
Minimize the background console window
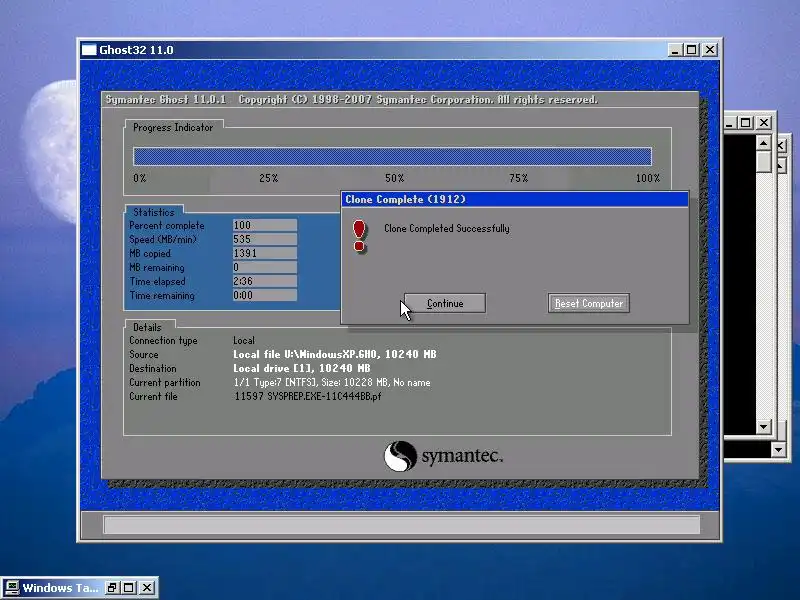click(x=729, y=123)
